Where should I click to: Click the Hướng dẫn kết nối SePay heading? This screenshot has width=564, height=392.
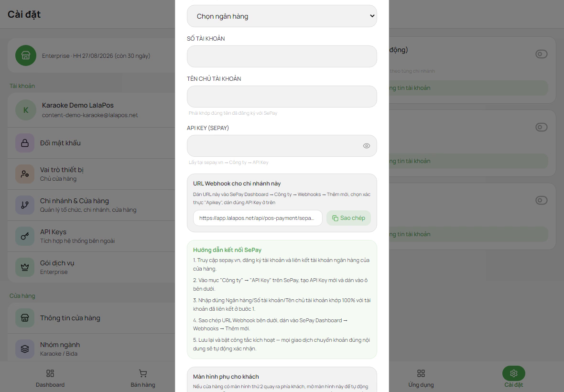click(x=228, y=250)
